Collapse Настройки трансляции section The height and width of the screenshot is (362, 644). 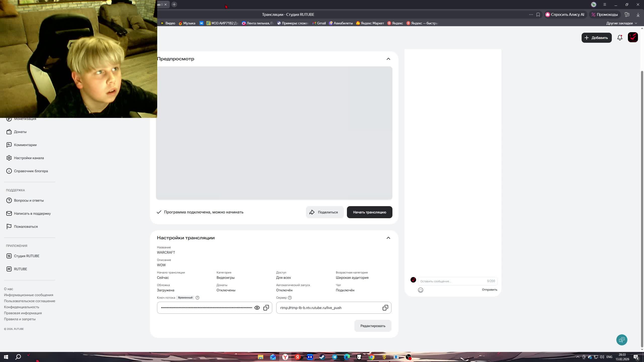pos(388,238)
